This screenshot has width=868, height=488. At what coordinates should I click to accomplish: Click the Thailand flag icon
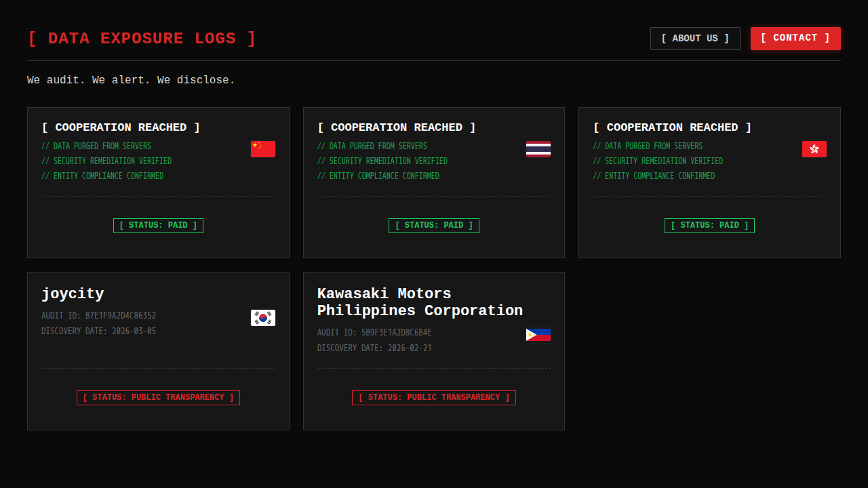(538, 149)
